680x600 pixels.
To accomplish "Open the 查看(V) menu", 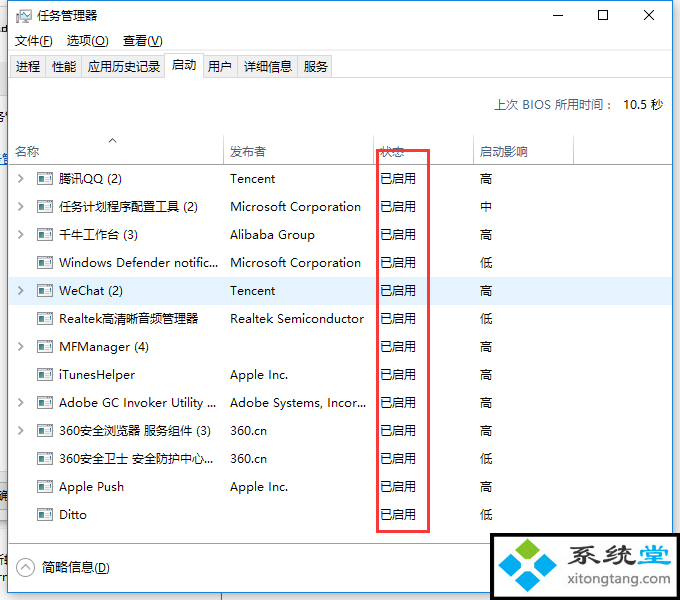I will 142,41.
